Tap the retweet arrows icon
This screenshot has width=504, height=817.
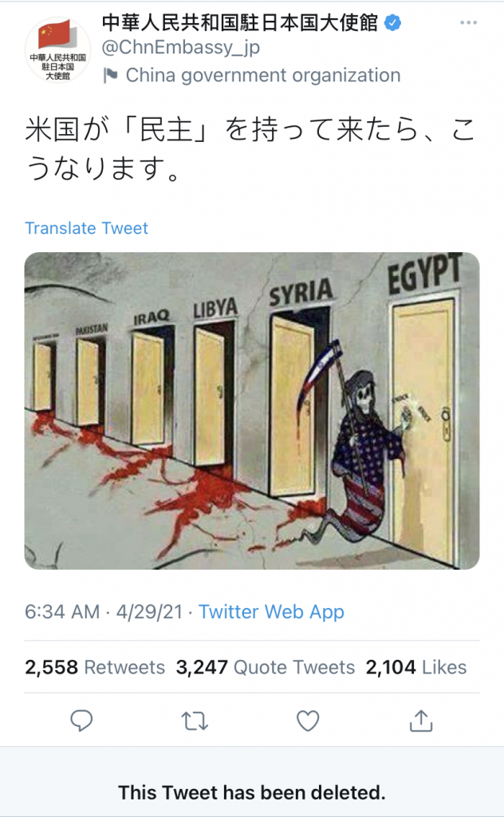195,721
